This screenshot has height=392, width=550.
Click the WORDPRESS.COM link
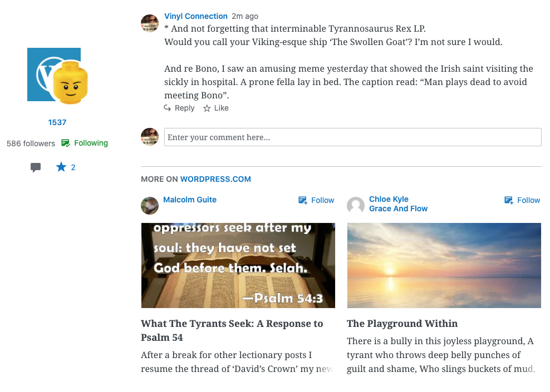[215, 179]
